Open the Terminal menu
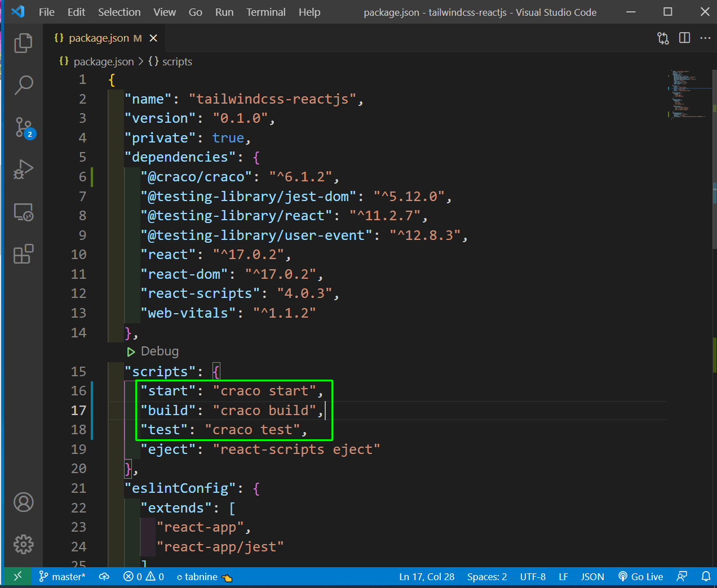The width and height of the screenshot is (717, 588). pos(266,12)
